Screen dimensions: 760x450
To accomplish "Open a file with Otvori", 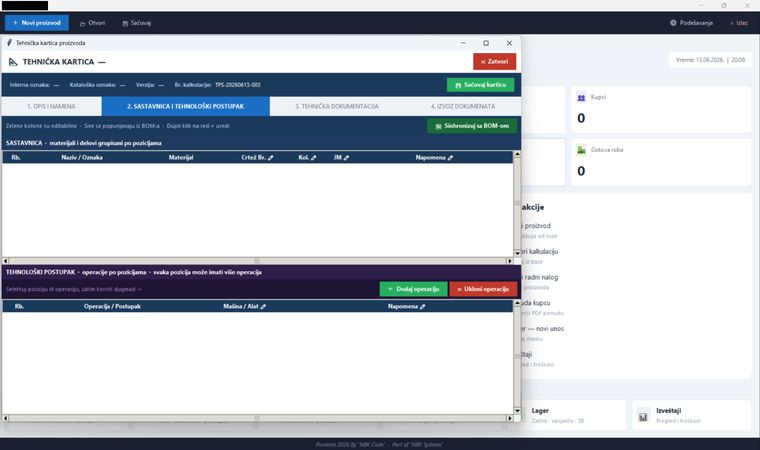I will (x=92, y=23).
